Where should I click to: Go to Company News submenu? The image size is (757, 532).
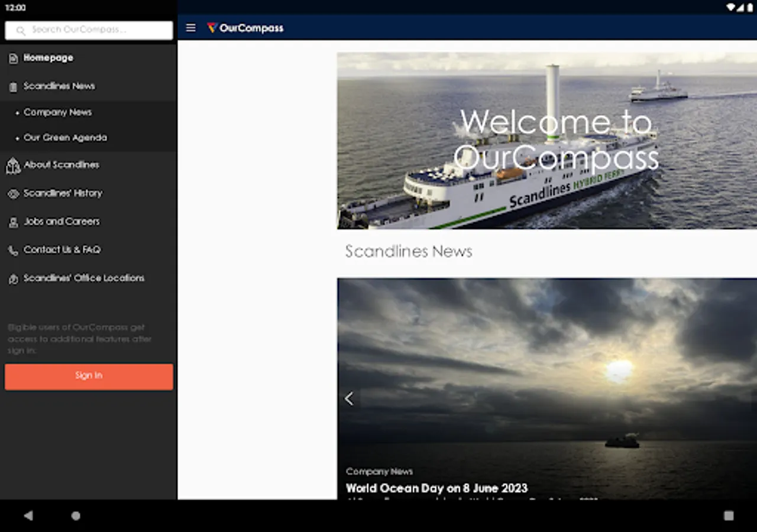[89, 112]
